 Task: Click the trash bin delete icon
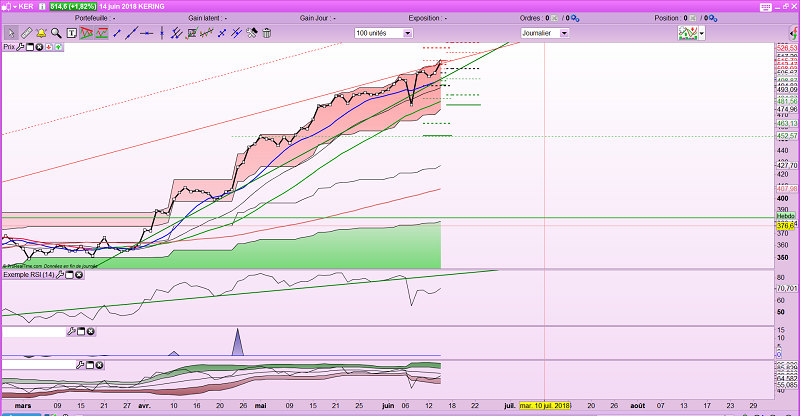(266, 33)
